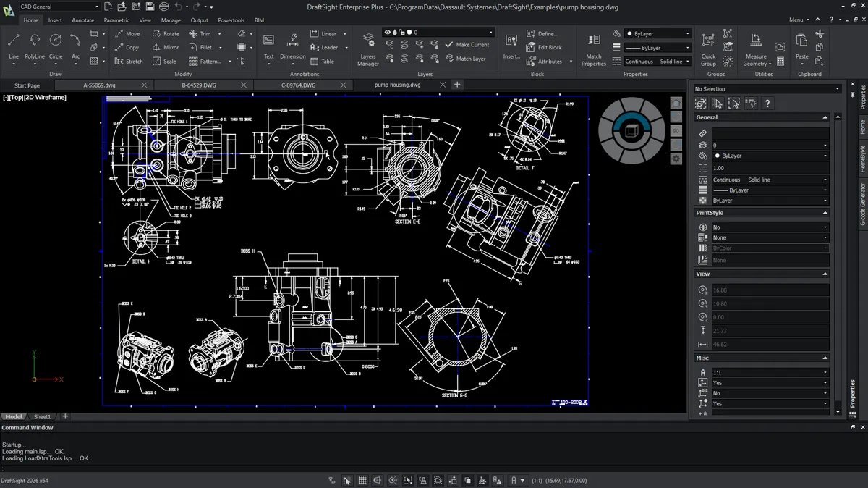Screen dimensions: 868x488
Task: Click the Save icon in quick access toolbar
Action: point(150,7)
